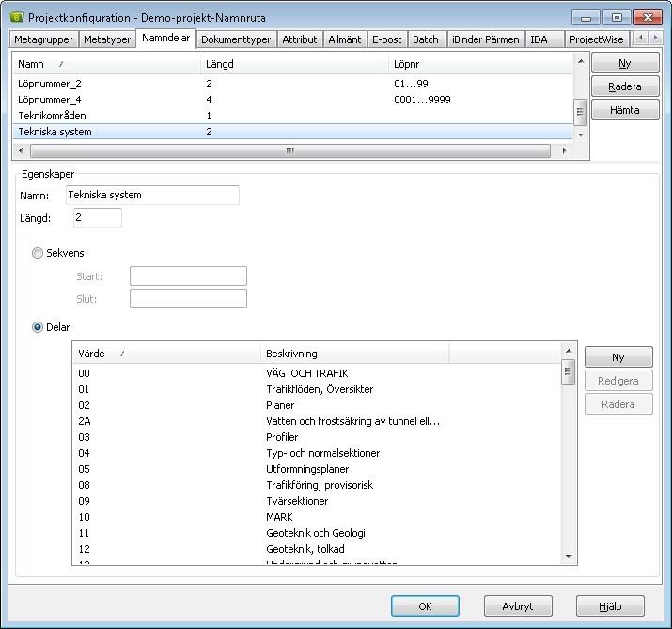Select the Löpnummer_2 row
Screen dimensions: 672x629
(x=292, y=84)
